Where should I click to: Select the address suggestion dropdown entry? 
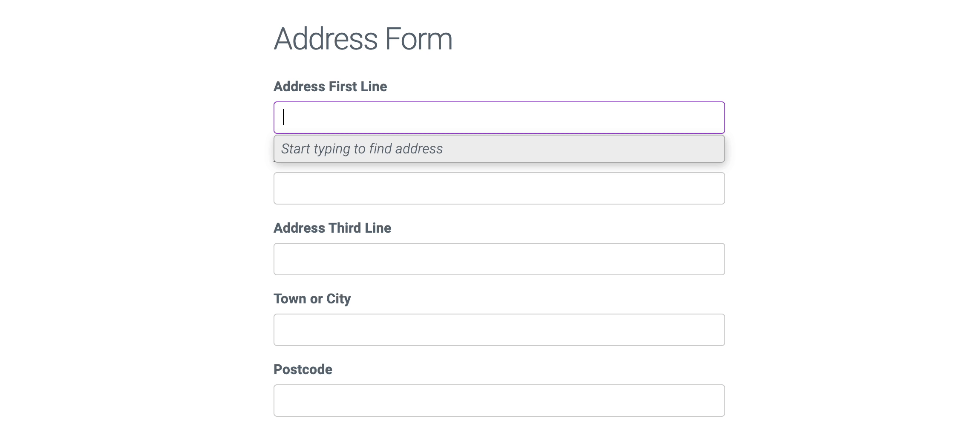coord(499,149)
